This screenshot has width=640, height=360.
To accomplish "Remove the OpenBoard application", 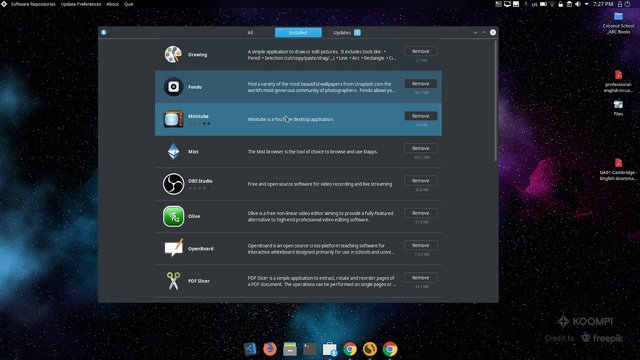I will pyautogui.click(x=420, y=245).
